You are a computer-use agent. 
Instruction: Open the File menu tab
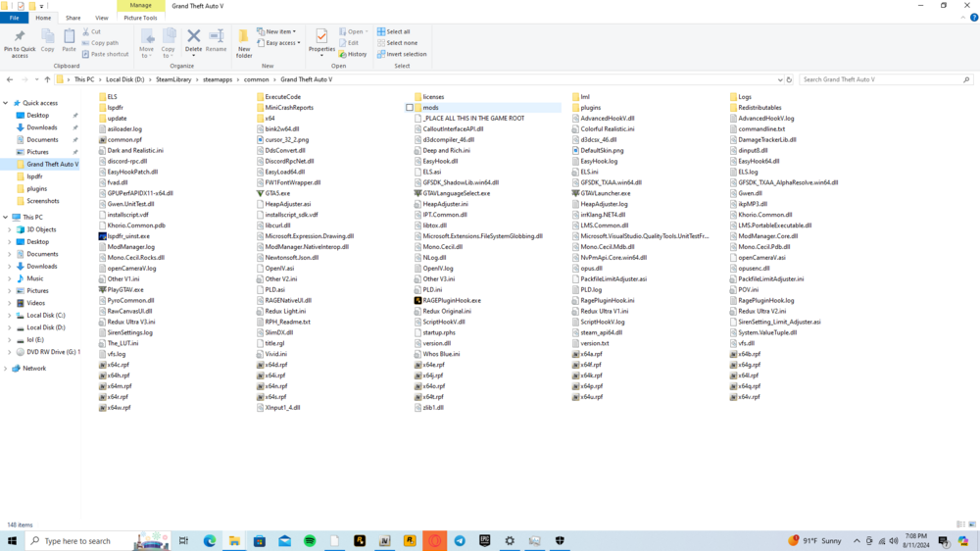pos(14,18)
